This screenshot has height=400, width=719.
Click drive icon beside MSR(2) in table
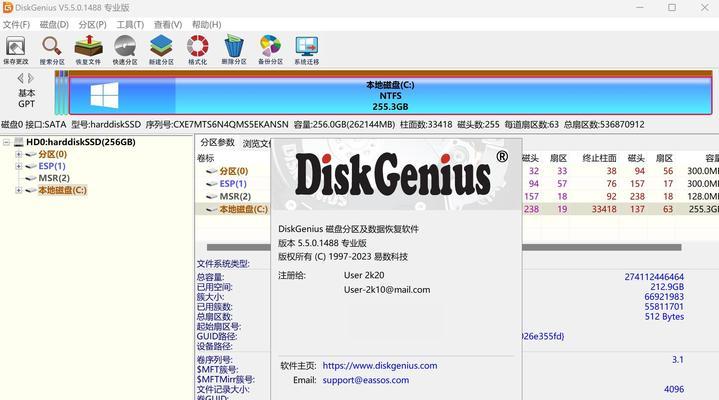212,196
